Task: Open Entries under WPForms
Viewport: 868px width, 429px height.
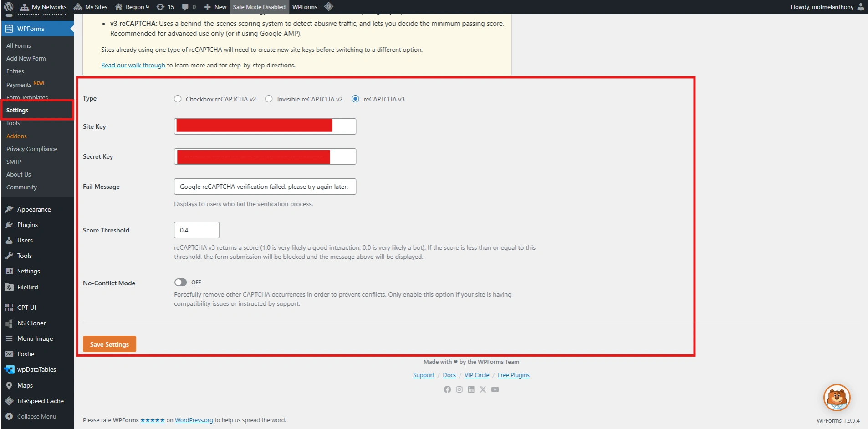Action: (15, 71)
